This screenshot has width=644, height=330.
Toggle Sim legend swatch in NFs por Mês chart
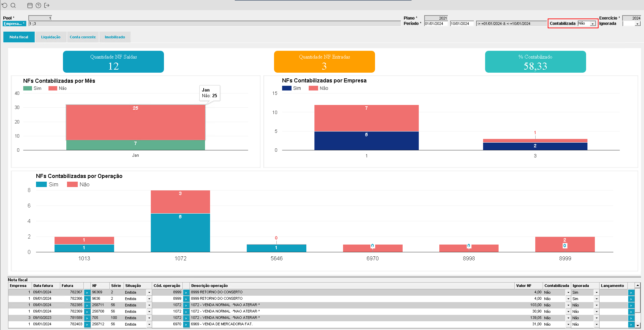pos(28,88)
